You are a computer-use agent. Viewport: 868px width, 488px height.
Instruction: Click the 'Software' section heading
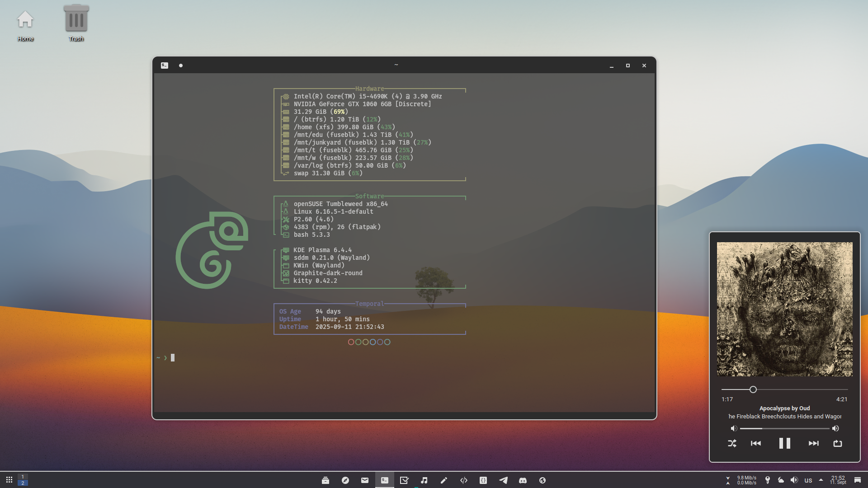(x=370, y=196)
